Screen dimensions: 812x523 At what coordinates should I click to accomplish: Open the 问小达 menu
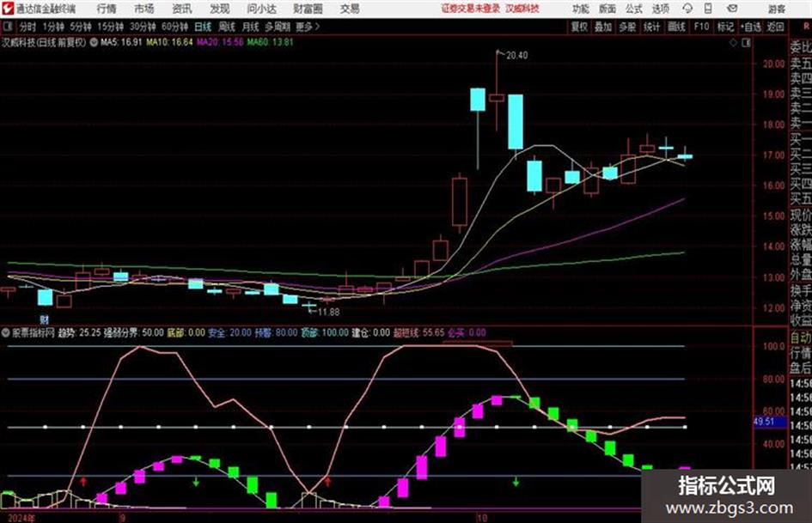pyautogui.click(x=261, y=9)
